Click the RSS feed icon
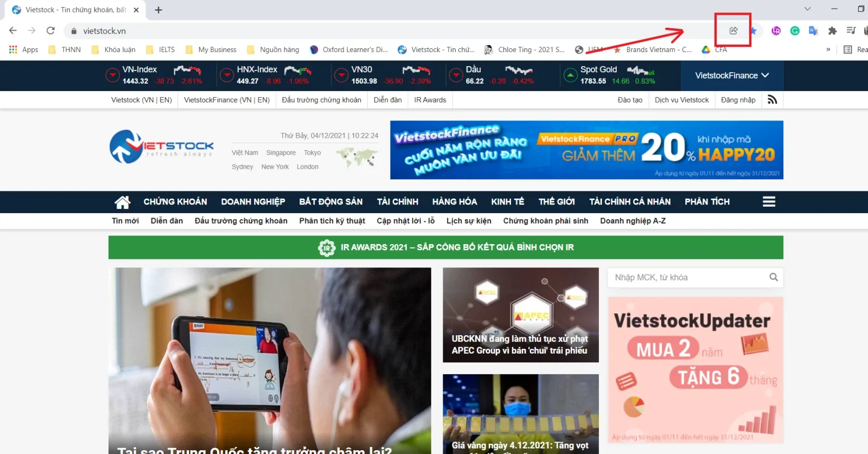 (773, 100)
